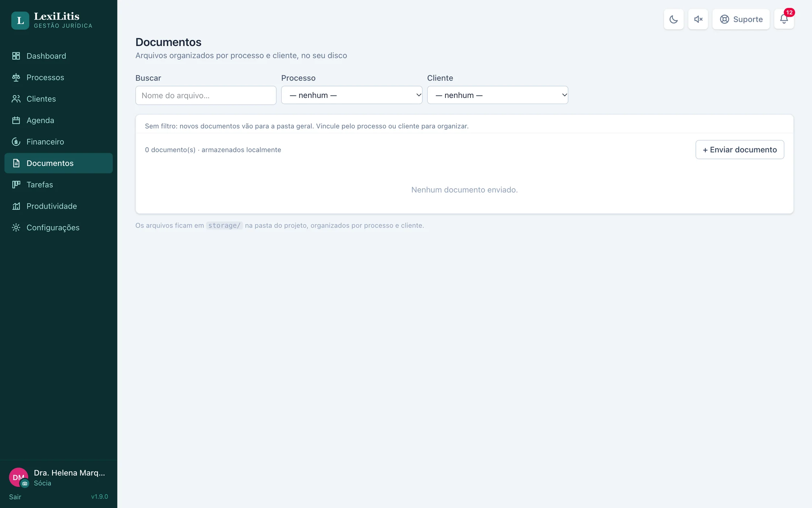Click the Documentos file icon
Viewport: 812px width, 508px height.
[x=16, y=163]
